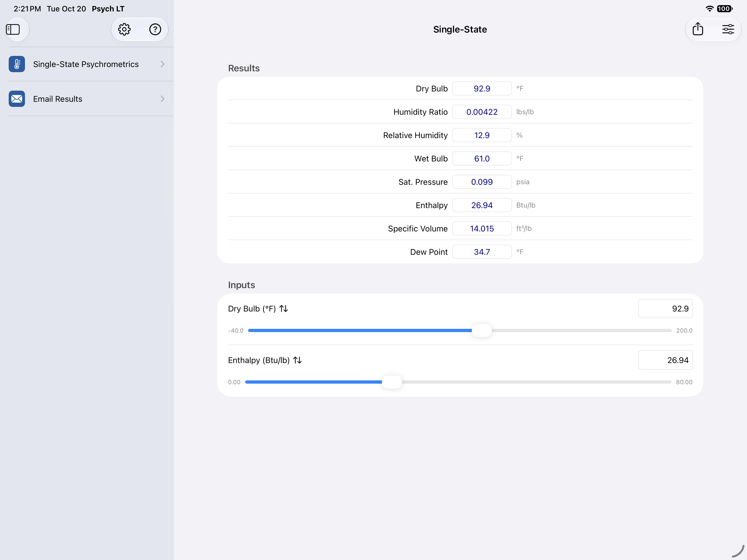Viewport: 747px width, 560px height.
Task: Edit the Enthalpy input field
Action: click(x=665, y=360)
